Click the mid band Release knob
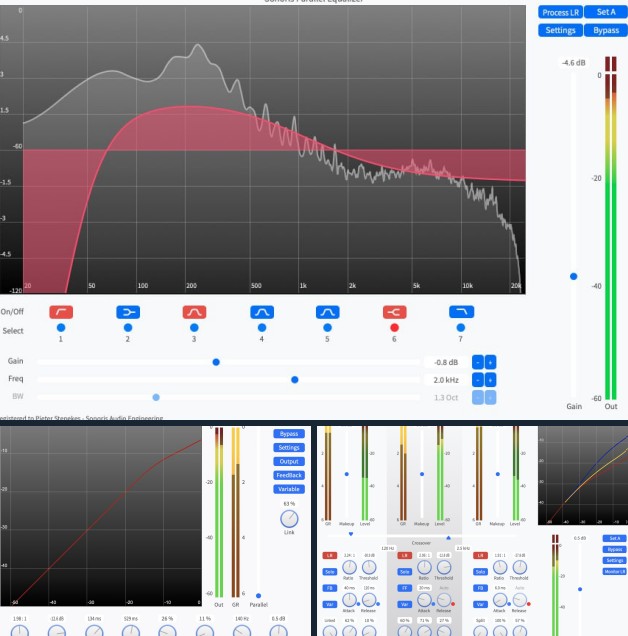 [444, 600]
